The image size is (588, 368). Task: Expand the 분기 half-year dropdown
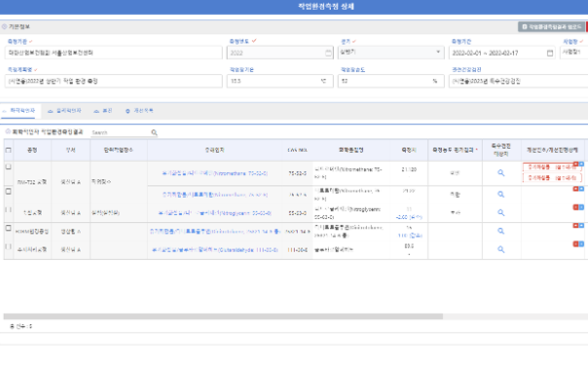click(x=391, y=53)
